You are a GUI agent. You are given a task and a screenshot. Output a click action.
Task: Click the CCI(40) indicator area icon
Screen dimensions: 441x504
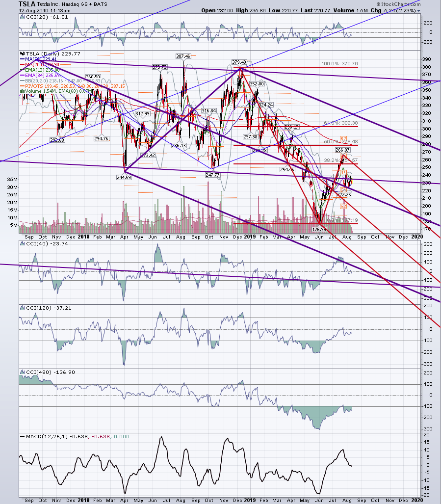pos(22,243)
